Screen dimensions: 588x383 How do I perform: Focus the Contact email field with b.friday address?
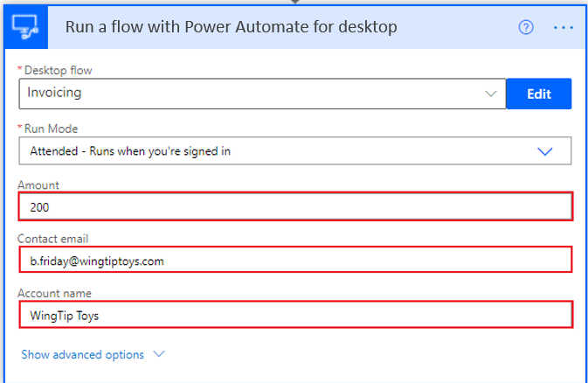(295, 260)
